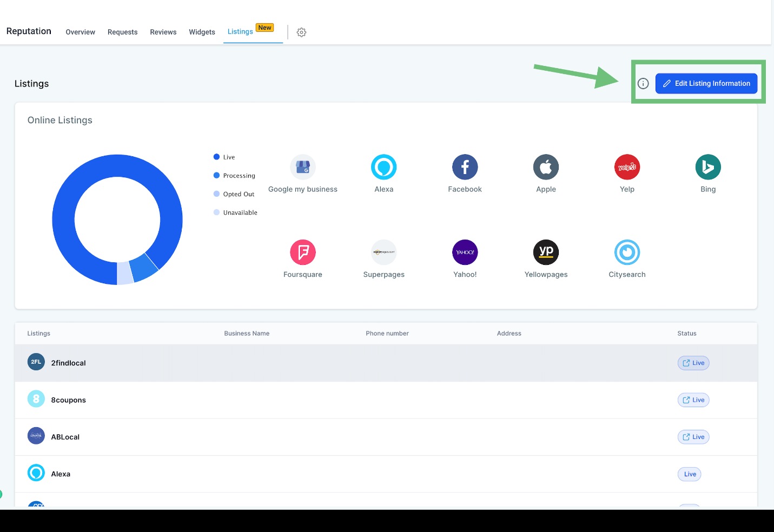Go to the Reviews tab

click(163, 32)
